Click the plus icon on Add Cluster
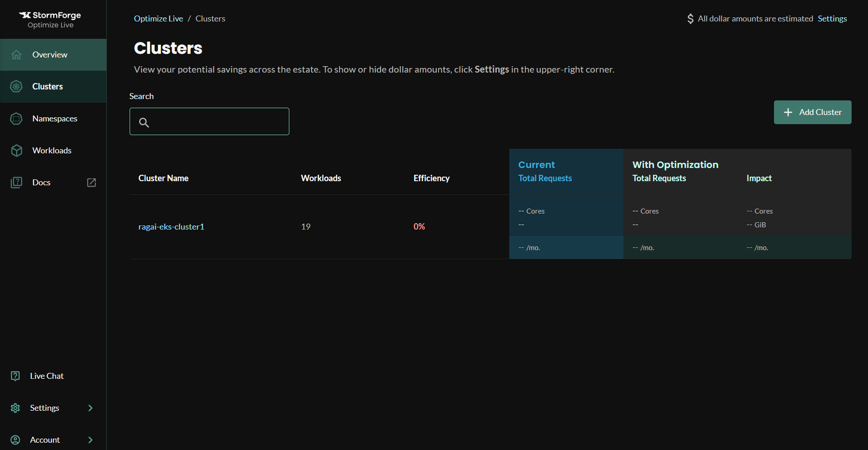 coord(788,112)
